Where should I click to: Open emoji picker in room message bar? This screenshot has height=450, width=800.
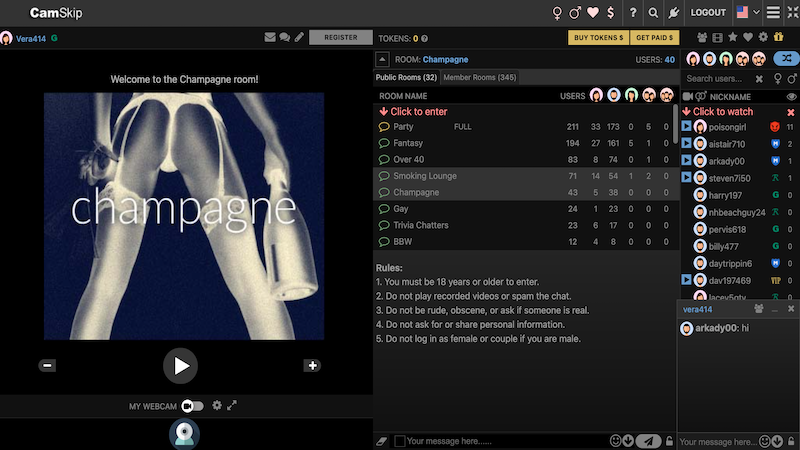[x=615, y=441]
